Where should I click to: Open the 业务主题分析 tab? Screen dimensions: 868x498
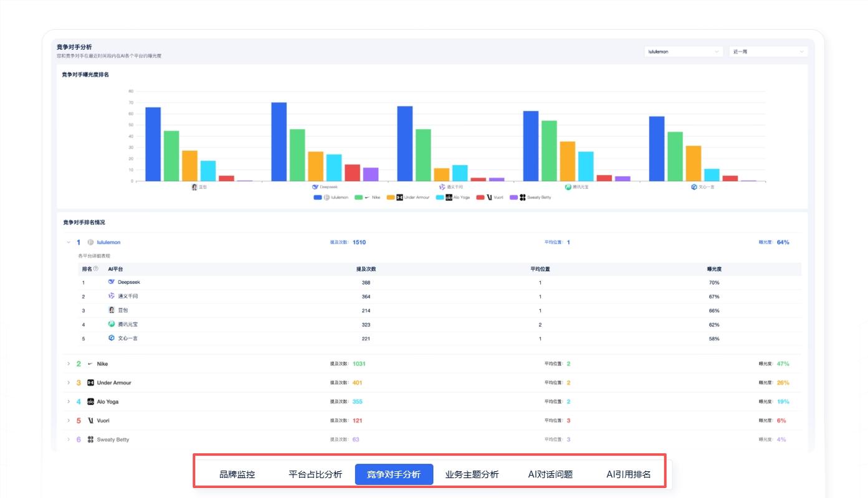[472, 474]
